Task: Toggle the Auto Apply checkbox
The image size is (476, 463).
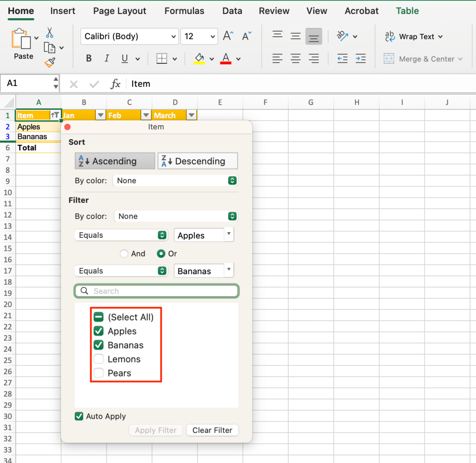Action: tap(79, 416)
